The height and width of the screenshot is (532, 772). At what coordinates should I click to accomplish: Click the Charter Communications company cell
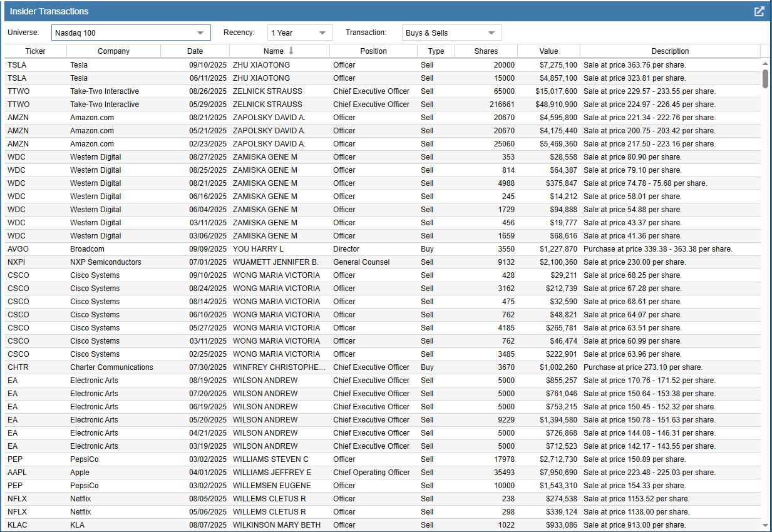point(111,367)
